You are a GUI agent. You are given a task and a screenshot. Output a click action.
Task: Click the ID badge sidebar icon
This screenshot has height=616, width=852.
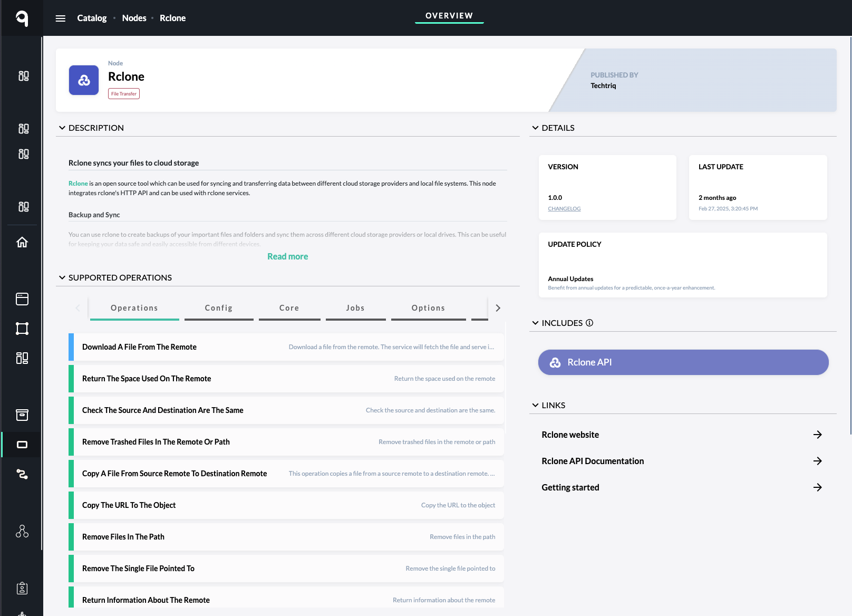click(22, 588)
